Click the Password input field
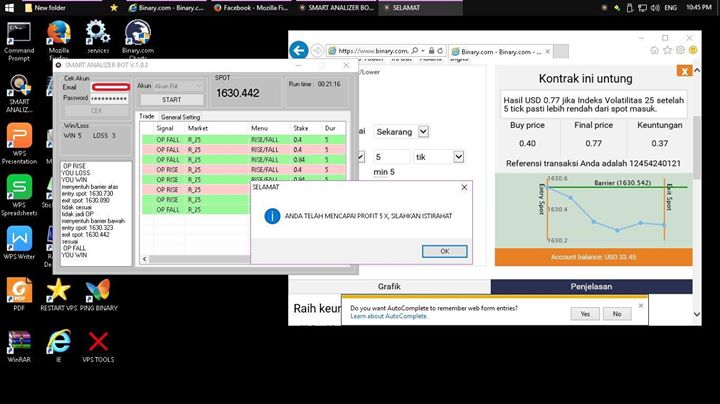 click(109, 98)
